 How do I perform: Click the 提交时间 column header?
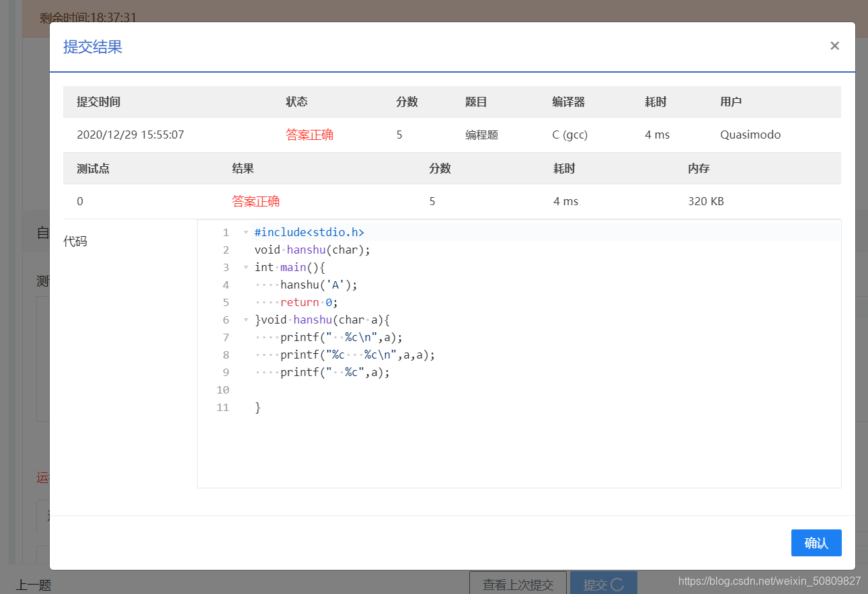(99, 102)
